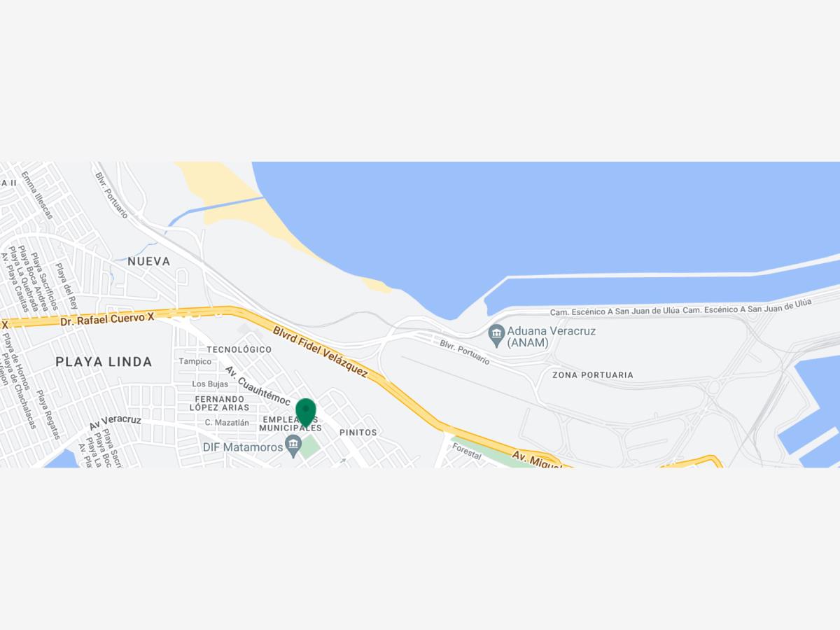Click the green location pin marker

click(x=306, y=412)
